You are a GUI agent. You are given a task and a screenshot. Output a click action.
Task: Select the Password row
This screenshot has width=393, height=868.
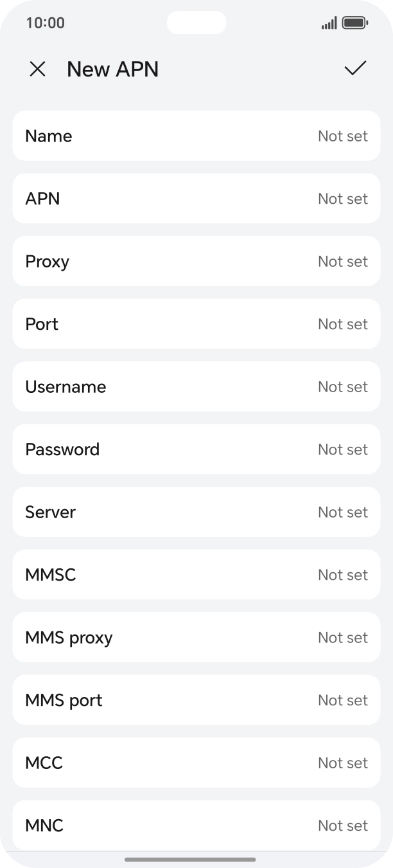[197, 449]
